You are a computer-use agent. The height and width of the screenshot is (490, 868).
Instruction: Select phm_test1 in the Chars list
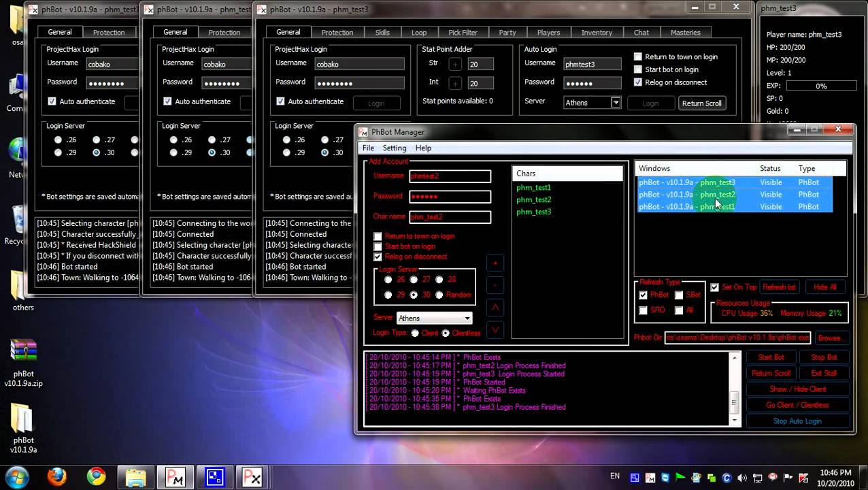click(x=533, y=187)
